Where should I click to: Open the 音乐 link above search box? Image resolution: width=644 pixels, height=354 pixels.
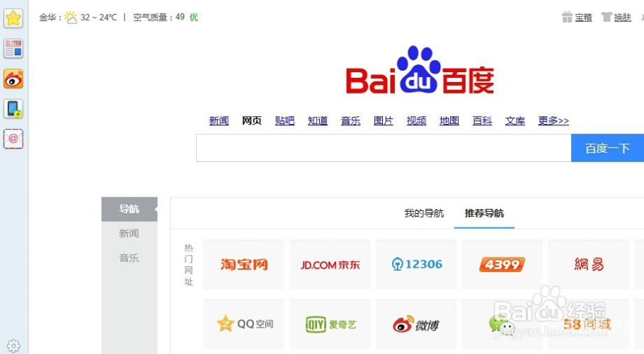(x=351, y=121)
